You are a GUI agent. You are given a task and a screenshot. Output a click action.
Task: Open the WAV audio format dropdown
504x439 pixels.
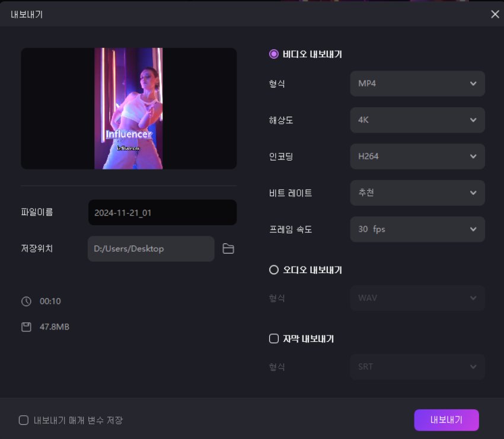(417, 298)
